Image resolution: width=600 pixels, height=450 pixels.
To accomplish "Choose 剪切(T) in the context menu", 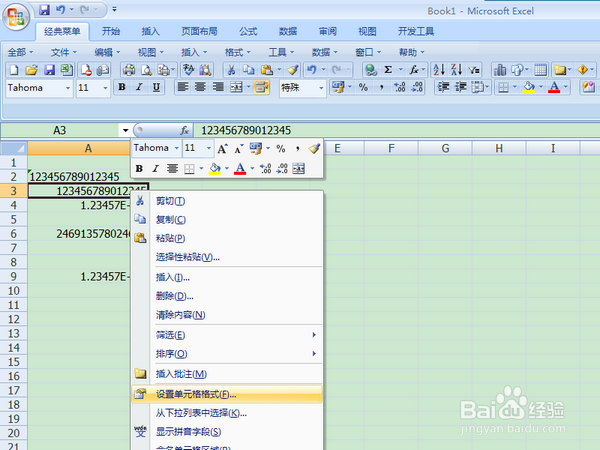I will coord(227,201).
